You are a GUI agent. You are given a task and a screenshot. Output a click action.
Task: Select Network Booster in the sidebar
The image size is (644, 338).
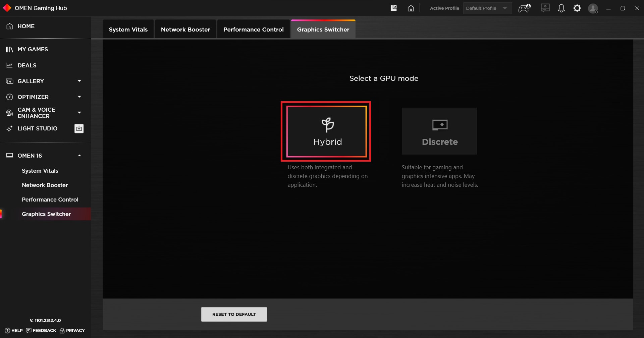coord(45,185)
